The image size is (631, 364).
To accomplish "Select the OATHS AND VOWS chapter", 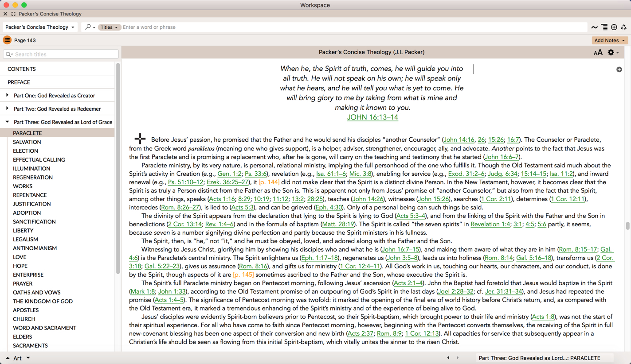I will [36, 293].
